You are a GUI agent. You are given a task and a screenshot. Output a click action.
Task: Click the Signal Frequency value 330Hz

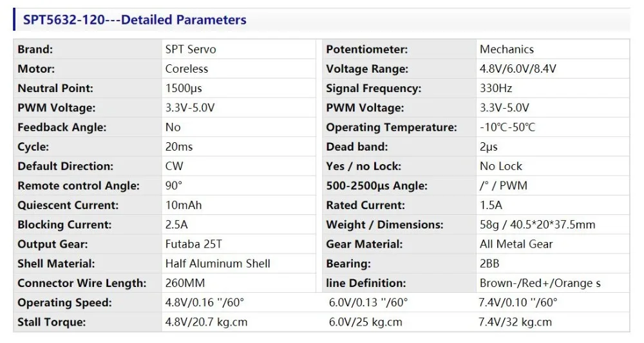496,88
